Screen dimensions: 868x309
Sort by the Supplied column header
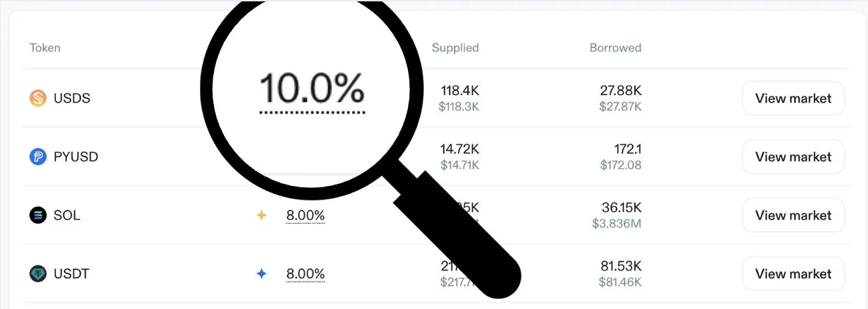click(x=455, y=48)
